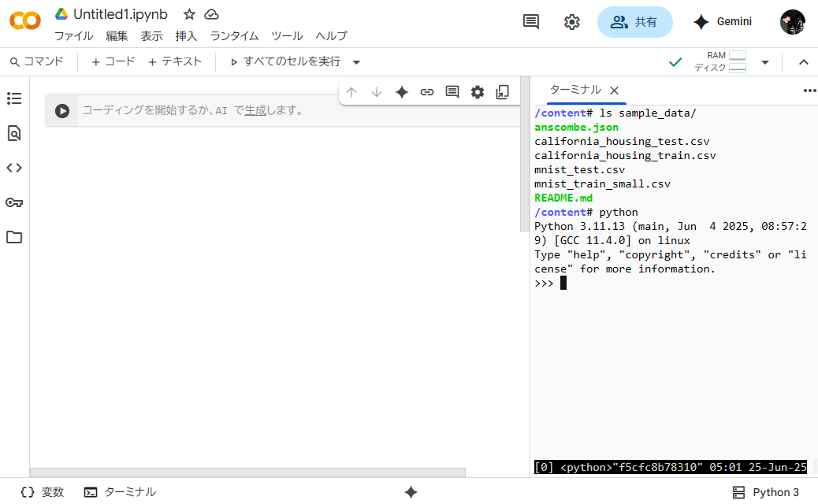Open the RAM disk resources dropdown
This screenshot has width=818, height=504.
[764, 62]
